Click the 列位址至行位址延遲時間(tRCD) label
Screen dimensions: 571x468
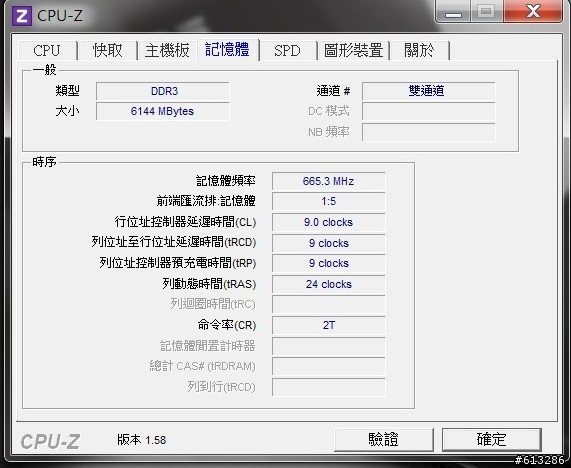174,242
